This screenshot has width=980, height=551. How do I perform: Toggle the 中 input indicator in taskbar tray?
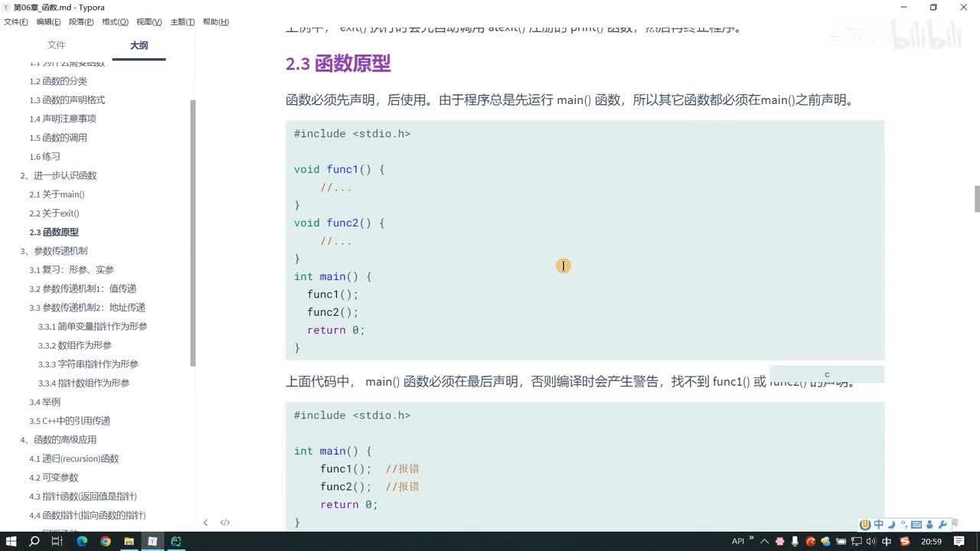(887, 542)
